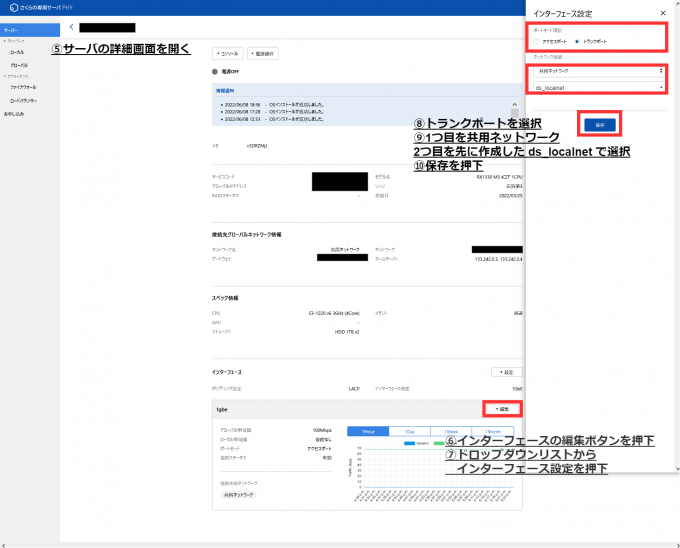Switch the traffic graph to 1Week
The height and width of the screenshot is (548, 680).
451,431
